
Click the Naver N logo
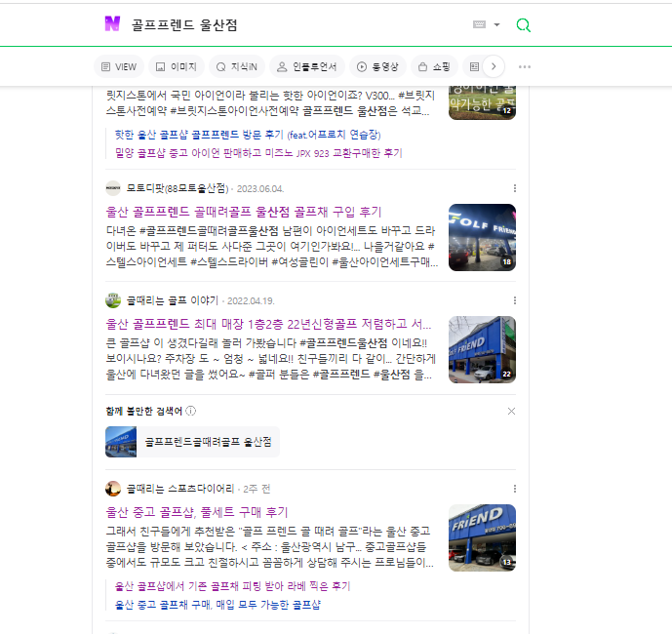tap(112, 24)
